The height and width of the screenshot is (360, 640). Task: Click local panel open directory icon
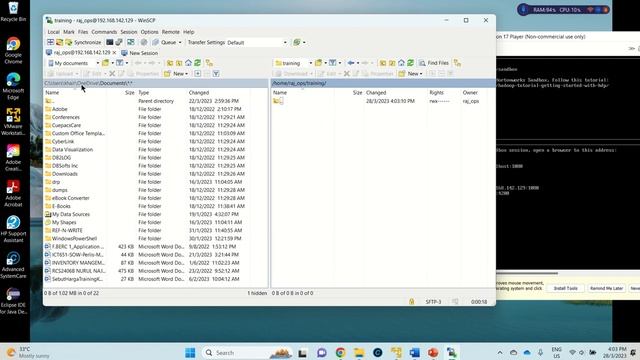(x=105, y=63)
